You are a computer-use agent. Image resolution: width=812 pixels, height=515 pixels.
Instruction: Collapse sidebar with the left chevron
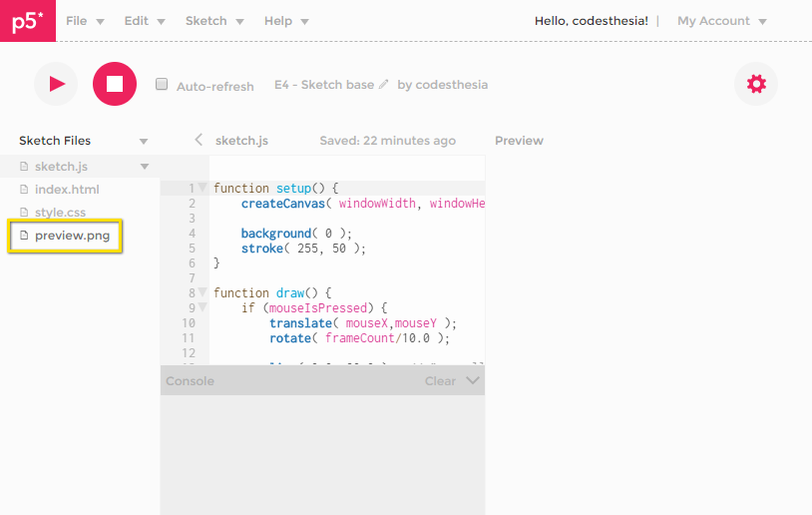199,141
